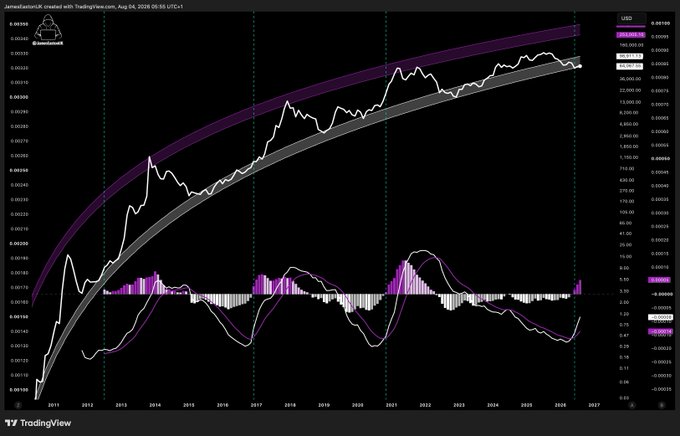Click the 2019 label on the time axis
The width and height of the screenshot is (680, 436).
coord(324,405)
